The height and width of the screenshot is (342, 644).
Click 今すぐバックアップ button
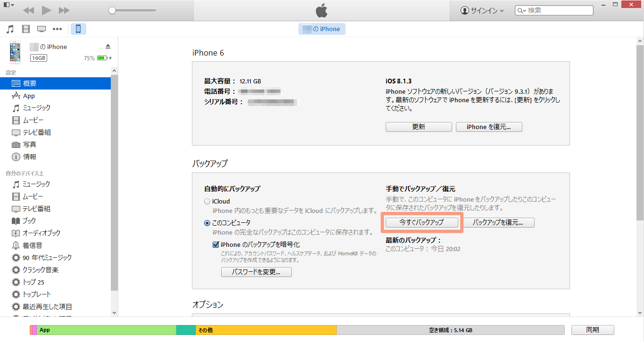pos(421,222)
